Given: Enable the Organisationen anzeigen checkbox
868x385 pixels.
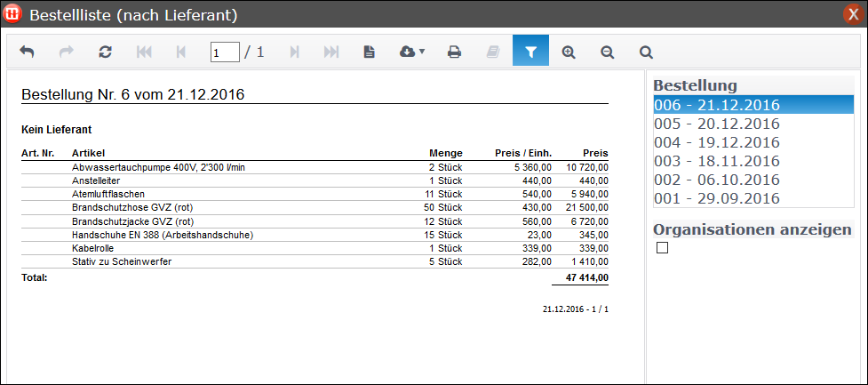Looking at the screenshot, I should click(x=662, y=248).
